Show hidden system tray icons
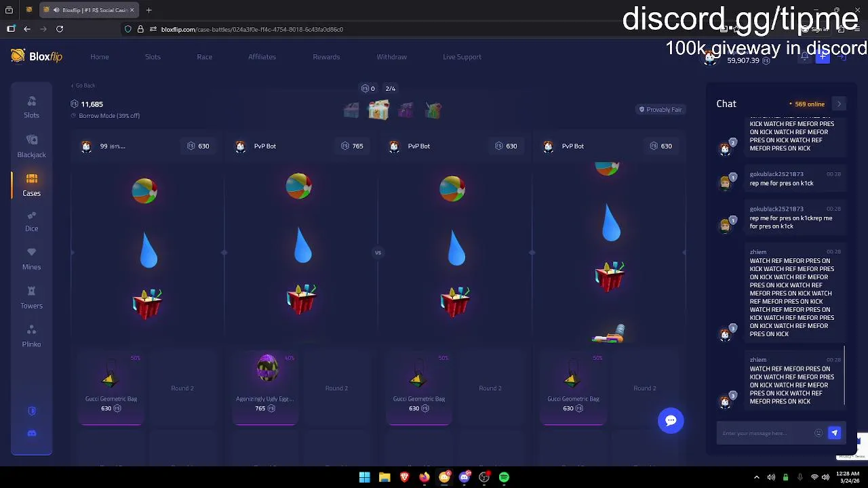 pyautogui.click(x=757, y=477)
